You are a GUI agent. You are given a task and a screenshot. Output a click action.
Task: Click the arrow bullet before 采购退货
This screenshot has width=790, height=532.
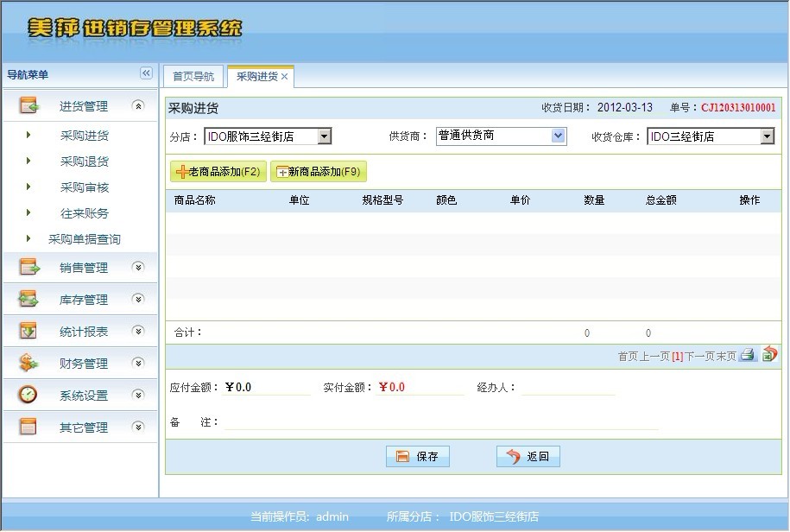tap(28, 161)
